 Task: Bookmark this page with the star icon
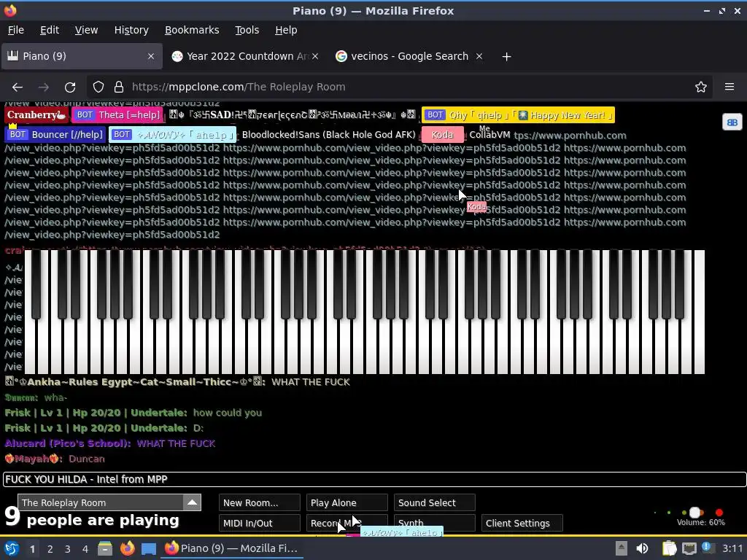[700, 87]
